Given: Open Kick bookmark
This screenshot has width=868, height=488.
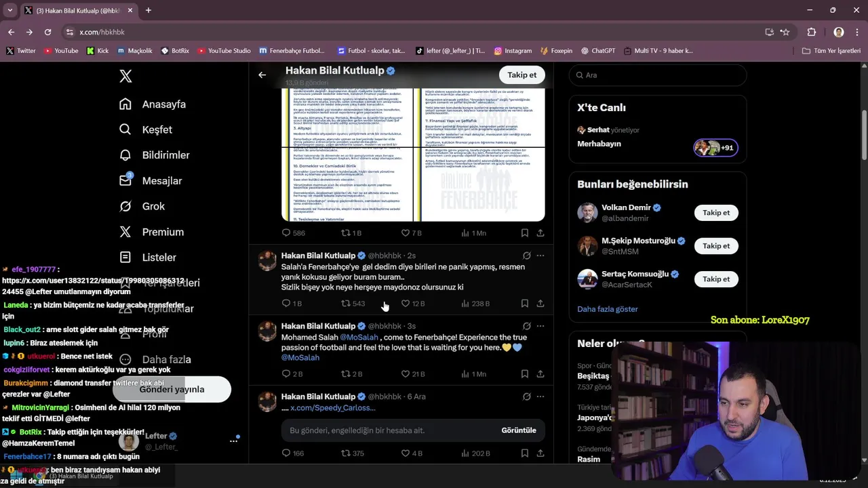Looking at the screenshot, I should pos(98,51).
